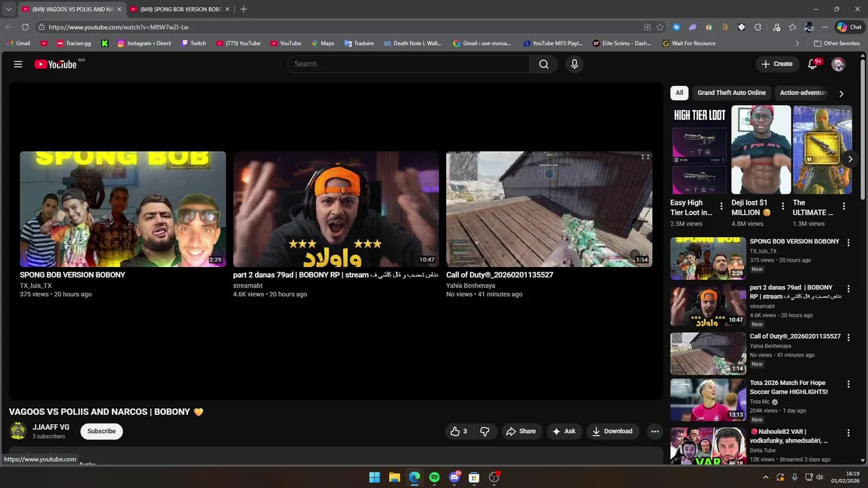
Task: Click the Share button
Action: (521, 431)
